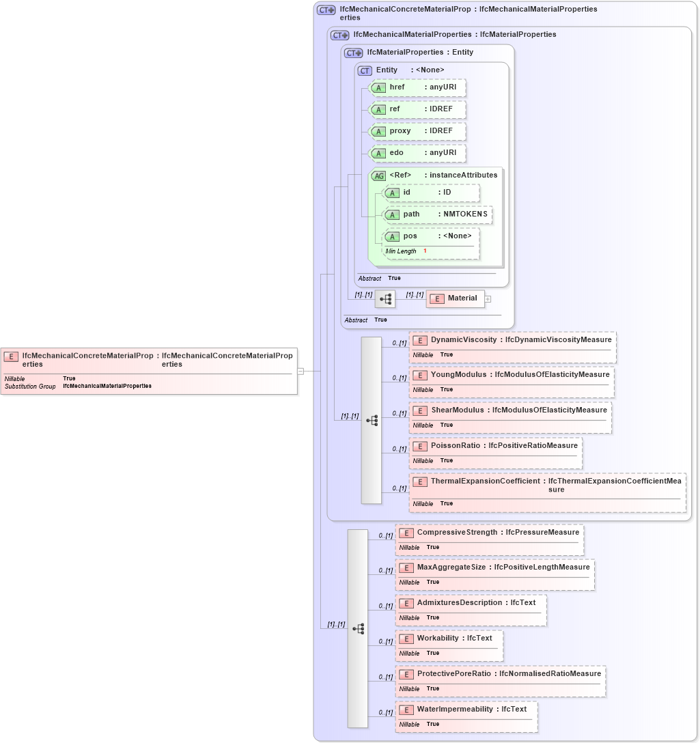Click the A attribute icon beside href
Image resolution: width=700 pixels, height=743 pixels.
380,87
